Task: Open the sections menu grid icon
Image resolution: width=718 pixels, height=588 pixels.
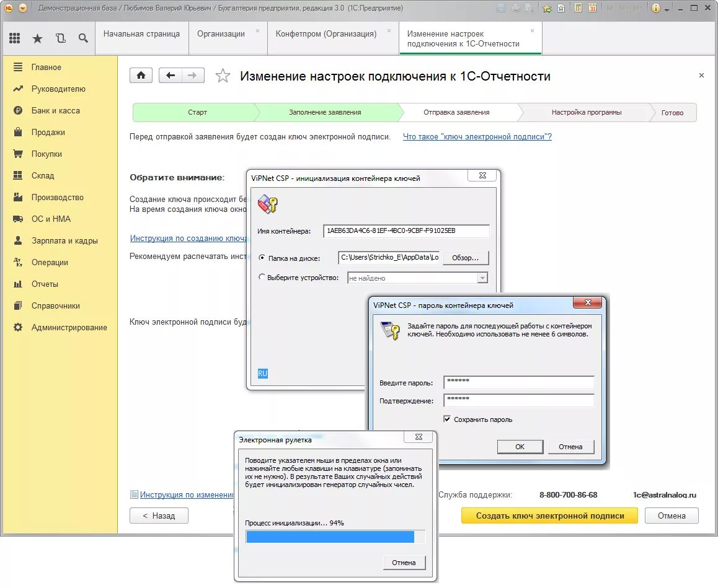Action: pyautogui.click(x=15, y=38)
